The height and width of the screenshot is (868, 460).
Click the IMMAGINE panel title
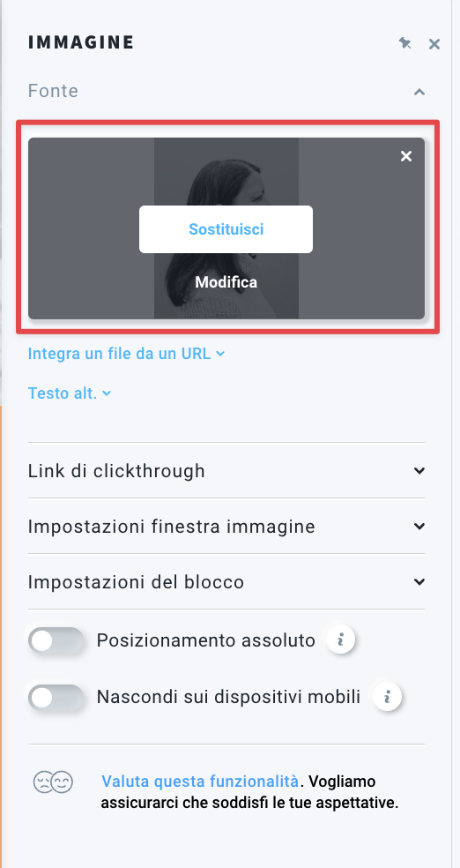(x=81, y=42)
